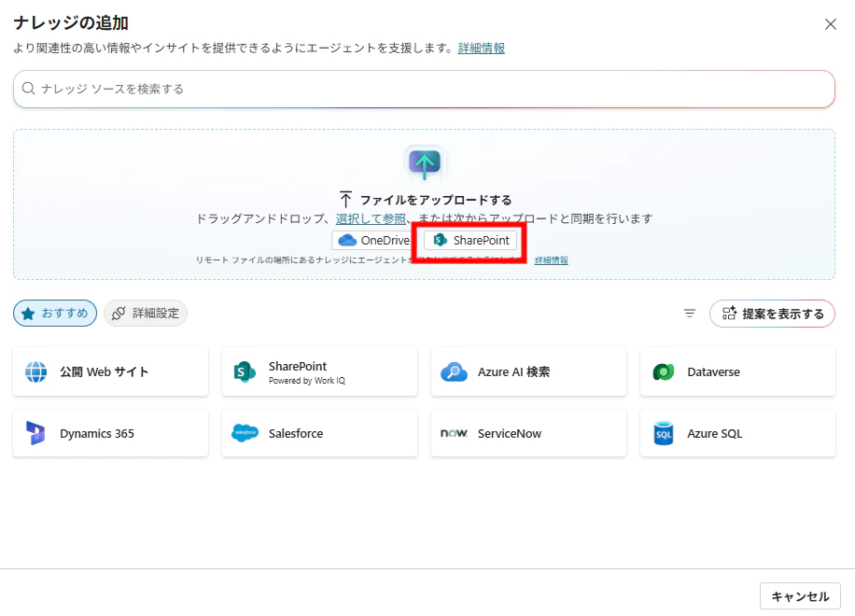Open 詳細情報 link below OneDrive button
This screenshot has width=855, height=616.
click(552, 260)
